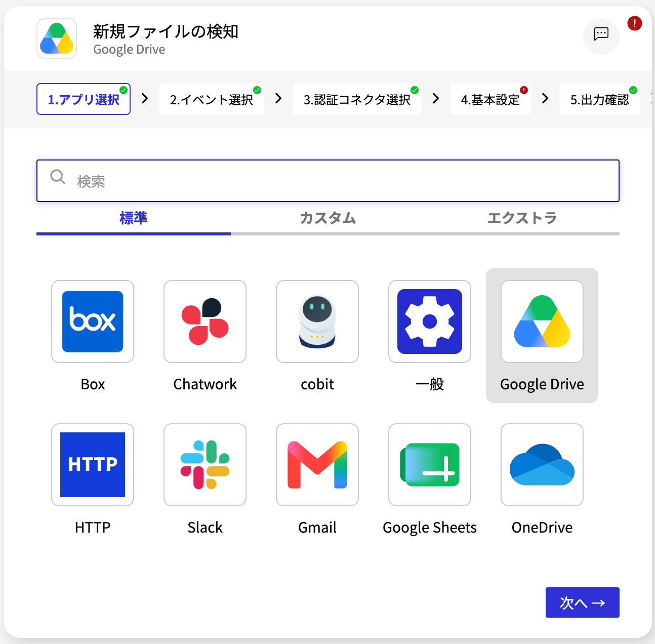This screenshot has height=644, width=655.
Task: Click the Gmail label text
Action: 317,528
